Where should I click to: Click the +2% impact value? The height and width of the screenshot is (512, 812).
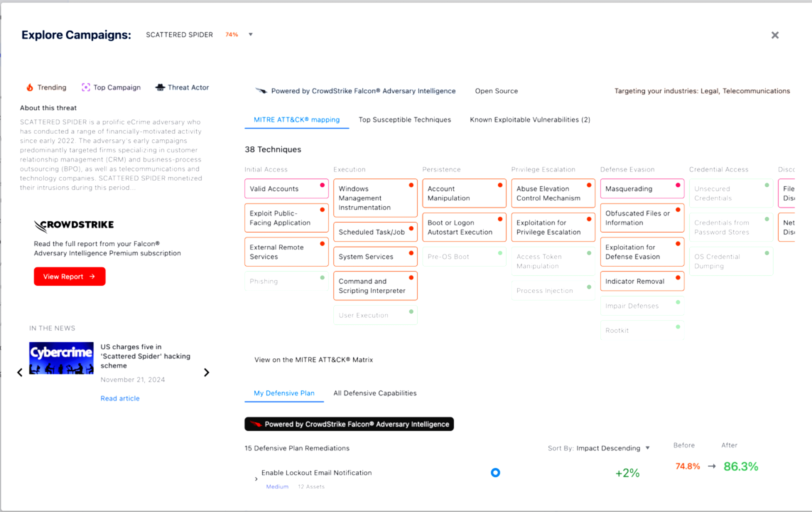[x=627, y=473]
